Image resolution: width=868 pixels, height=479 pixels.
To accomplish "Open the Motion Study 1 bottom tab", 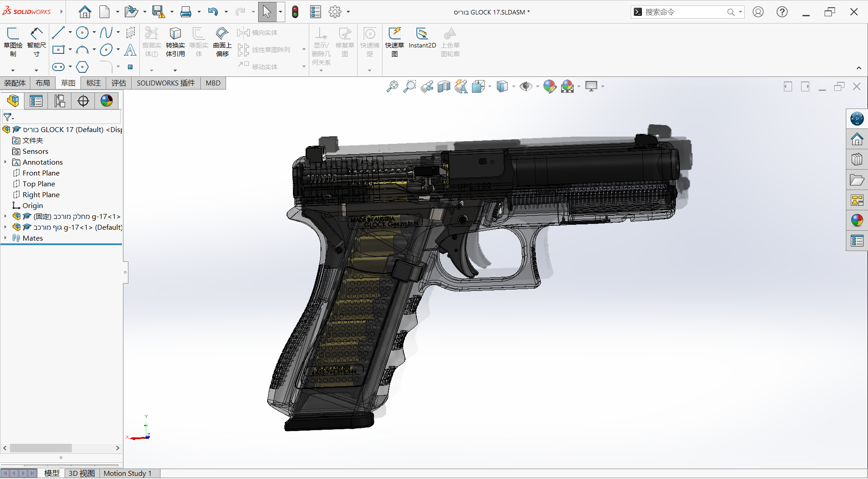I will [127, 473].
